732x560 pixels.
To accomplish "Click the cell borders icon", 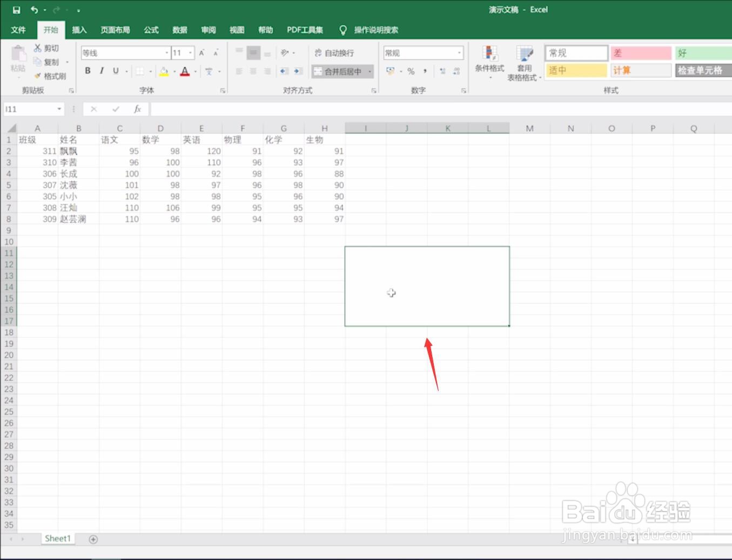I will pyautogui.click(x=140, y=71).
